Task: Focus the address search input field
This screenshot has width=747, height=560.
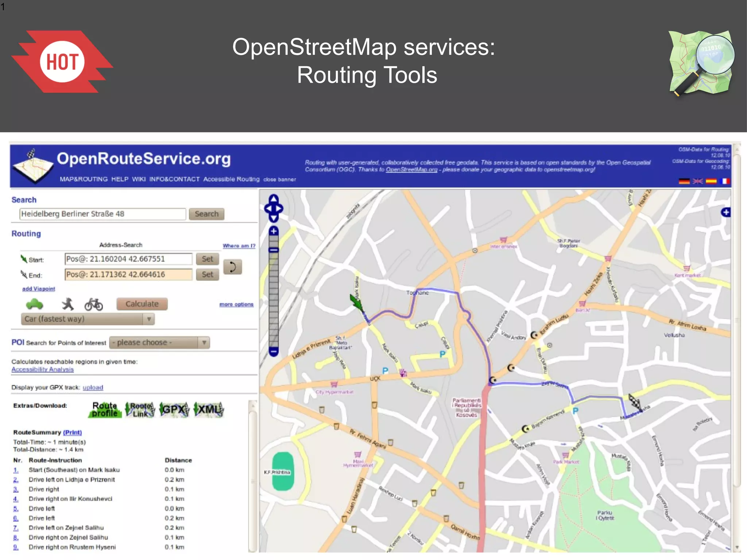Action: (x=102, y=214)
